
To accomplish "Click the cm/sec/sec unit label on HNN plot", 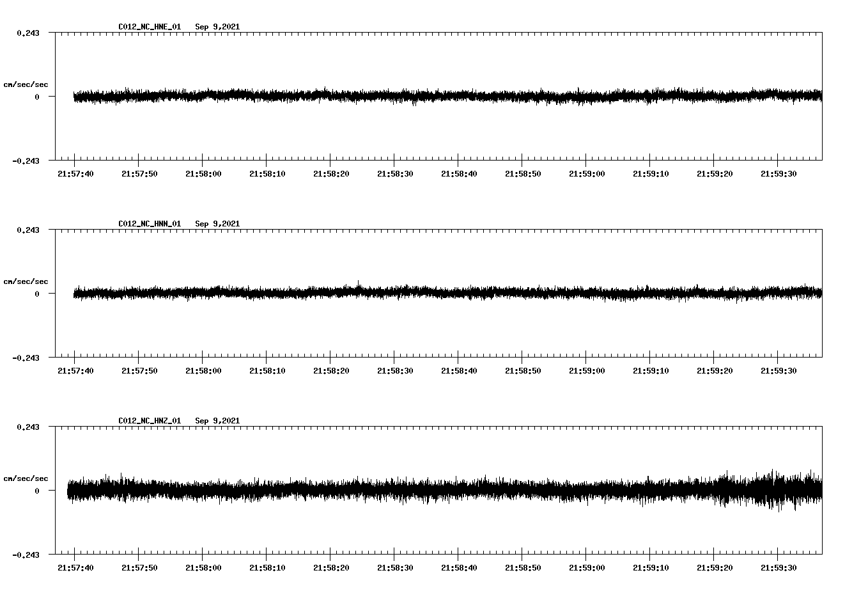I will point(26,281).
